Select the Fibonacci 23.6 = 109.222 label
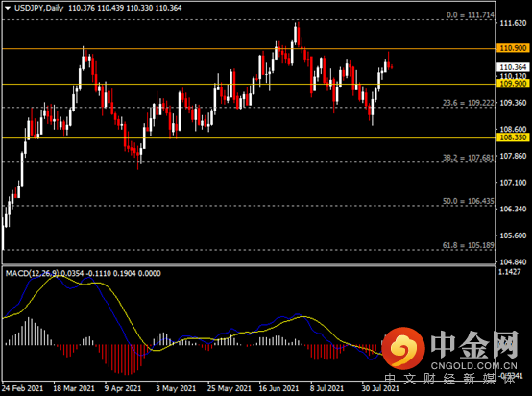 (x=469, y=103)
